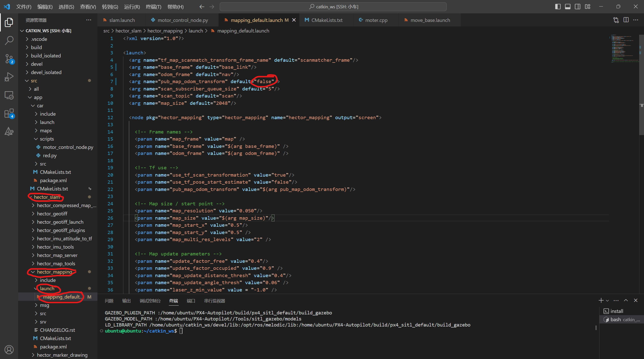Click the Accounts icon at bottom left
The image size is (644, 359).
pos(9,350)
